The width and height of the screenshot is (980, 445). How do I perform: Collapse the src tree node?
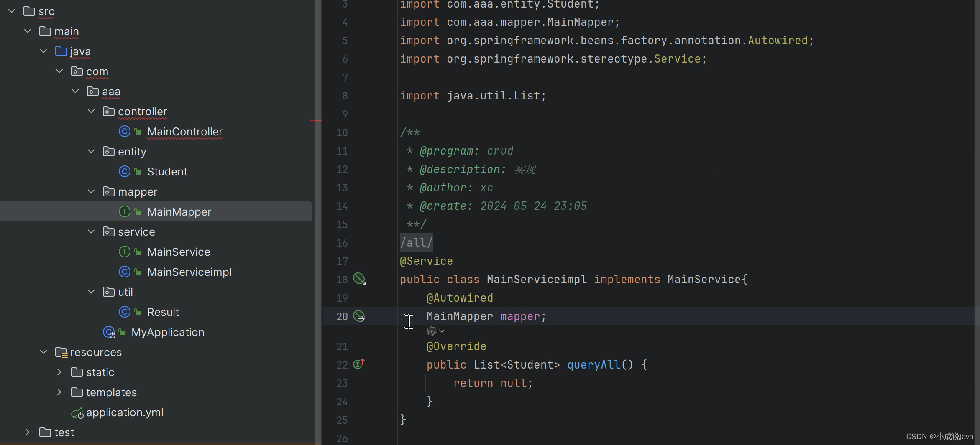pyautogui.click(x=11, y=11)
